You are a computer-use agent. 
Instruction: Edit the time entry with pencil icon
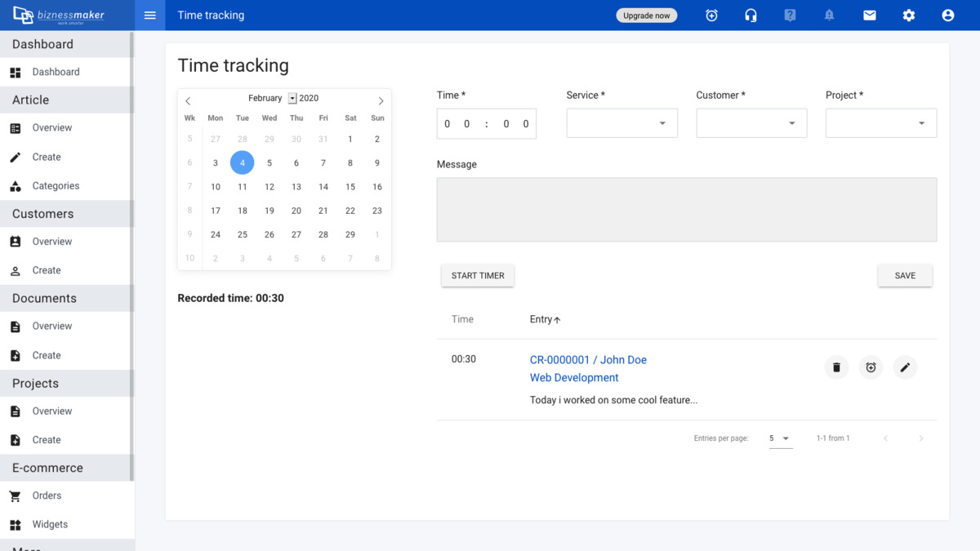pos(905,367)
